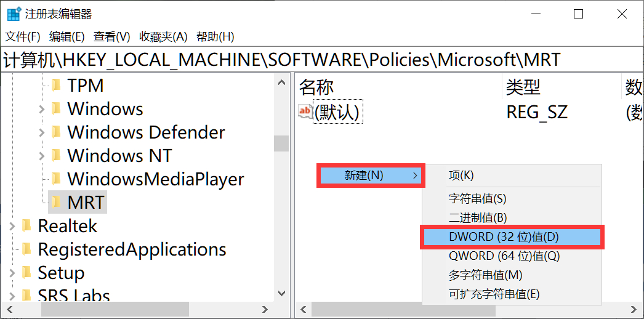644x319 pixels.
Task: Maximize the Registry Editor window
Action: [x=578, y=14]
